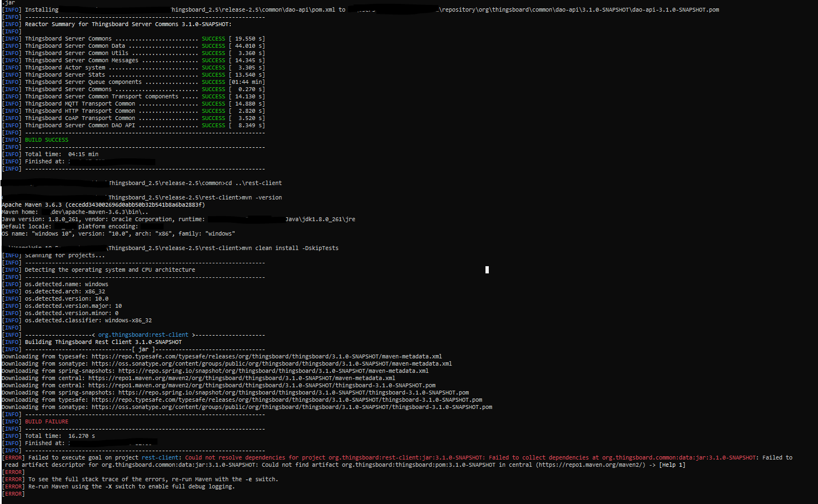The height and width of the screenshot is (504, 818).
Task: Click the BUILD SUCCESS status text
Action: 46,139
